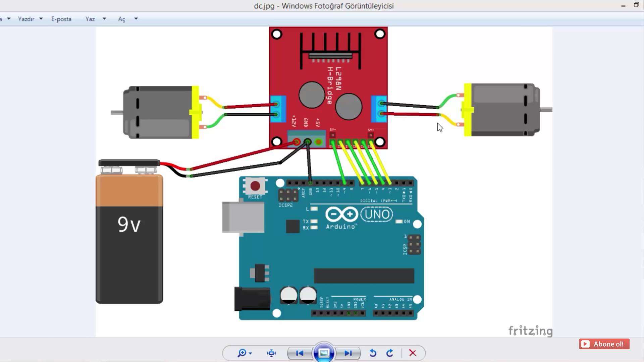Open the Yazdır menu
Viewport: 644px width, 362px height.
pos(26,19)
